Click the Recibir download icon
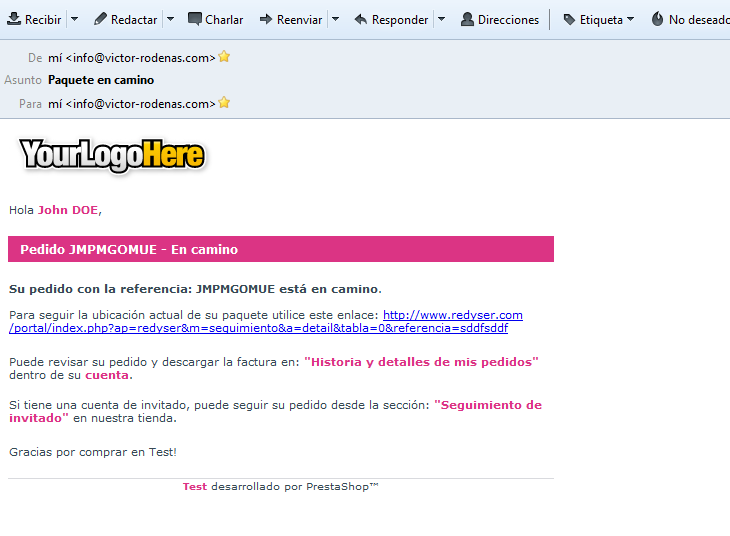This screenshot has width=730, height=536. click(x=14, y=19)
